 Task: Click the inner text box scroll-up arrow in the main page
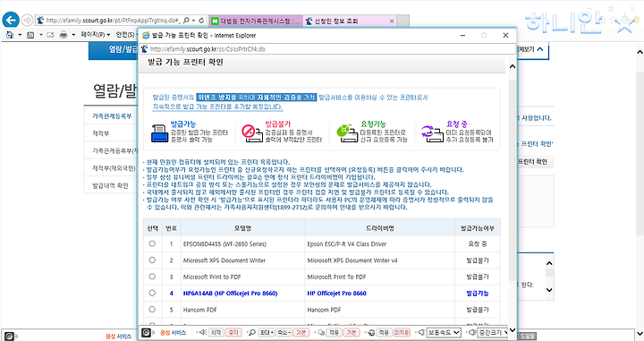point(549,263)
